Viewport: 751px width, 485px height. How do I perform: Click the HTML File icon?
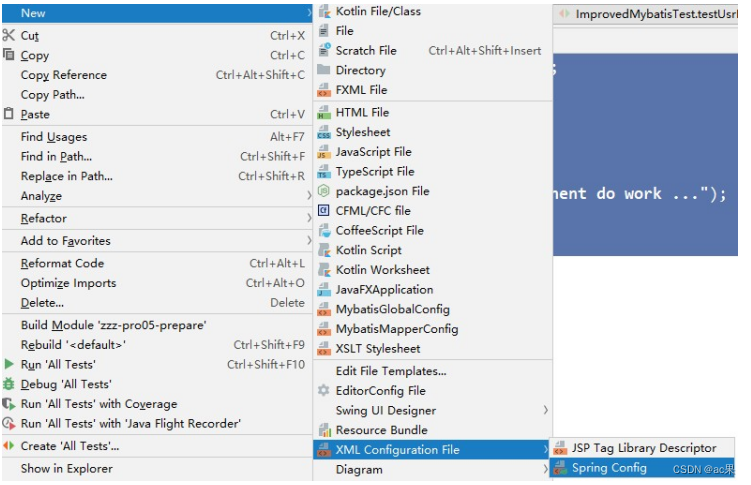(324, 113)
